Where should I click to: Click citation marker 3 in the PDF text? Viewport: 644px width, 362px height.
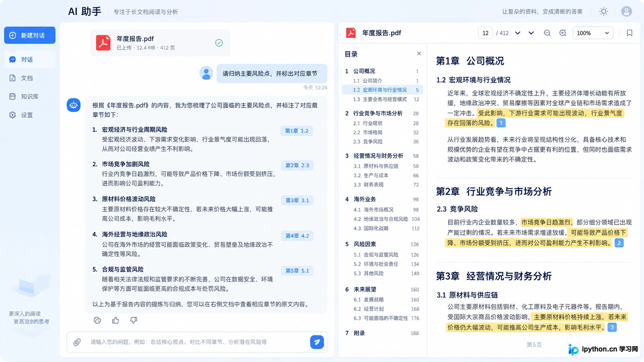click(612, 328)
